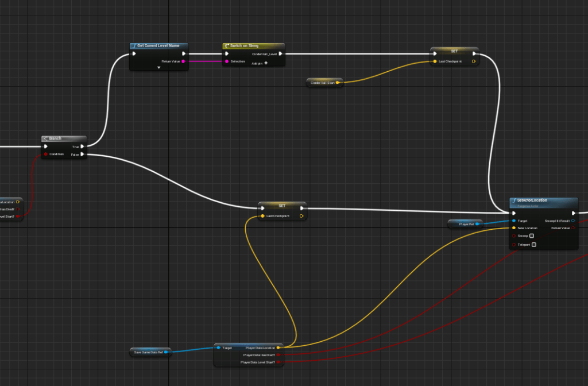Tick the Teleport checkbox on SetActorLocation
Image resolution: width=588 pixels, height=386 pixels.
[x=534, y=245]
